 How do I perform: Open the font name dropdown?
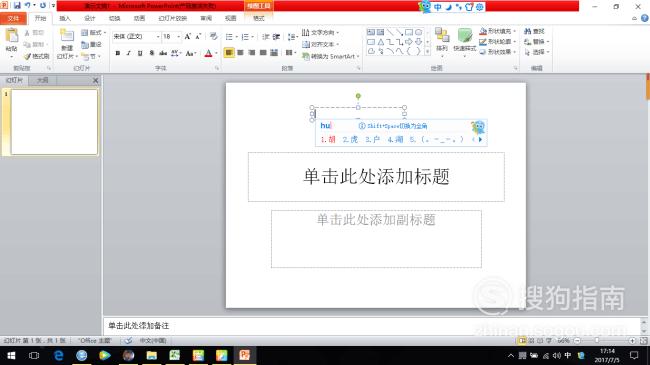pyautogui.click(x=158, y=37)
